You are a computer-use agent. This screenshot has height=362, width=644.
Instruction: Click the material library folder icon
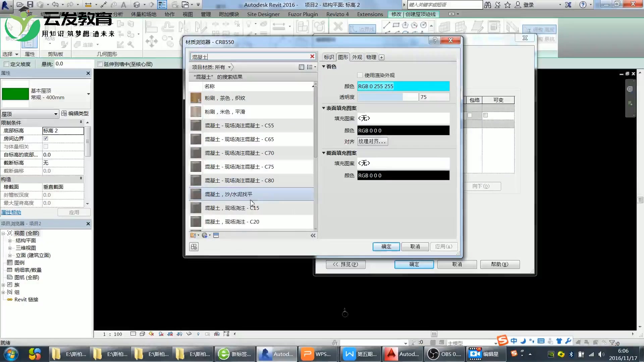pos(194,235)
